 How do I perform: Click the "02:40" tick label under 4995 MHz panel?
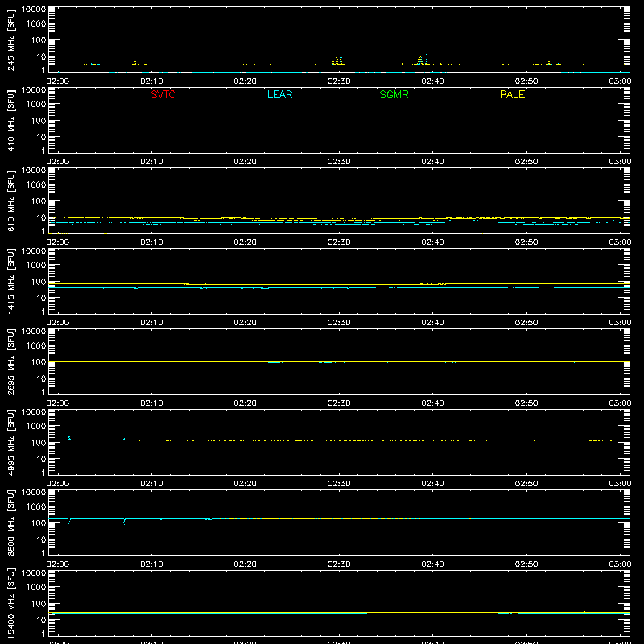click(432, 484)
